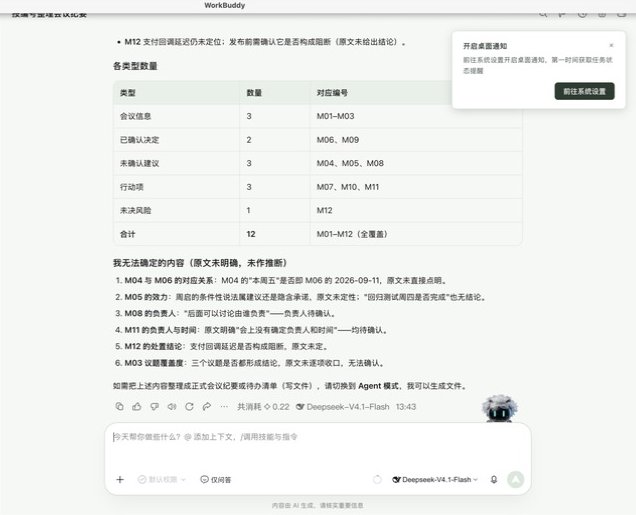Open the Deepseek-V4.1-Flash model dropdown
Screen dimensions: 636x515
pyautogui.click(x=435, y=480)
